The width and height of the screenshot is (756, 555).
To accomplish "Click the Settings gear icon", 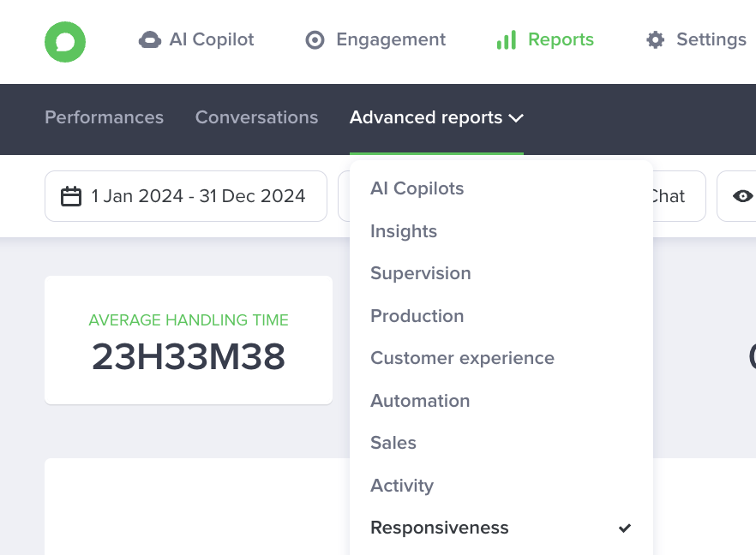I will tap(655, 39).
